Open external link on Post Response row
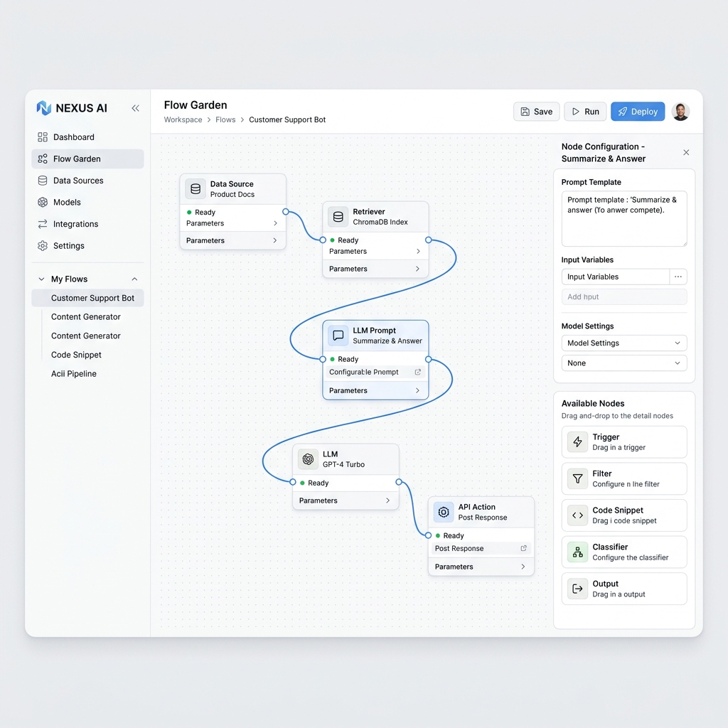 [524, 548]
